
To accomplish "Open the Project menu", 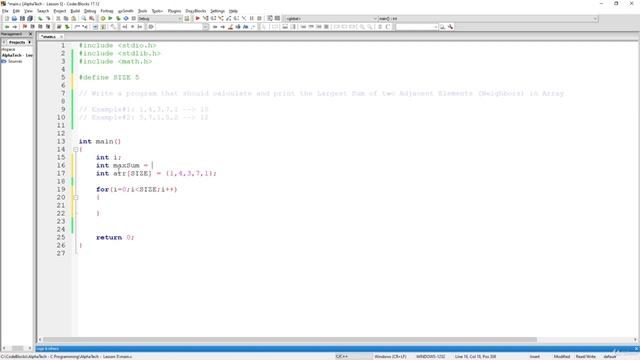I will [x=60, y=11].
